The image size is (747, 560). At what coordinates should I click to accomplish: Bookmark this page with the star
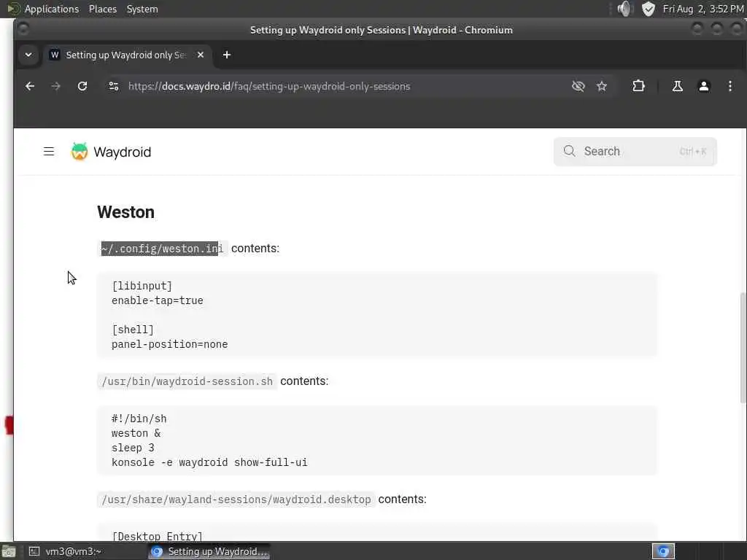(x=602, y=86)
